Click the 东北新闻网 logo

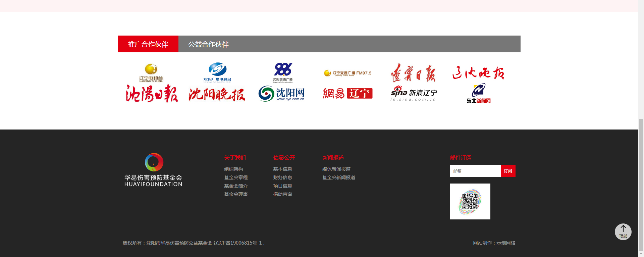coord(478,94)
